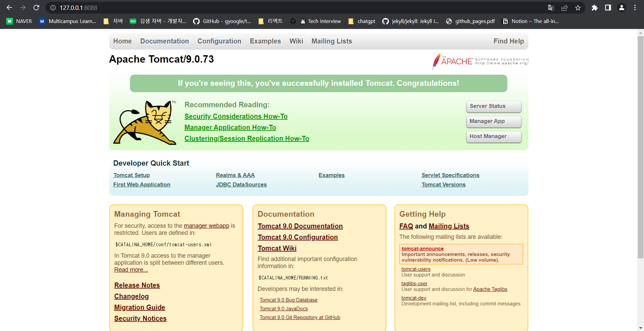Open the Tomcat 9.0 Documentation link

(x=300, y=226)
